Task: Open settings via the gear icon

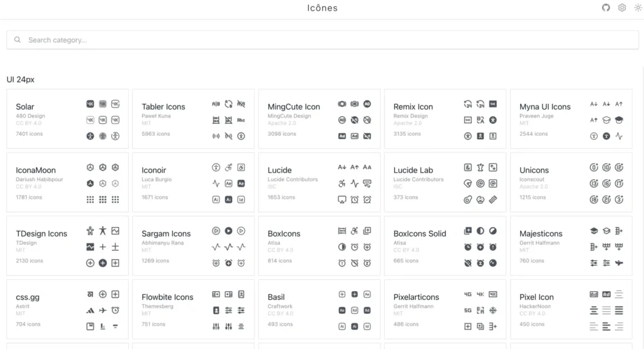Action: (622, 8)
